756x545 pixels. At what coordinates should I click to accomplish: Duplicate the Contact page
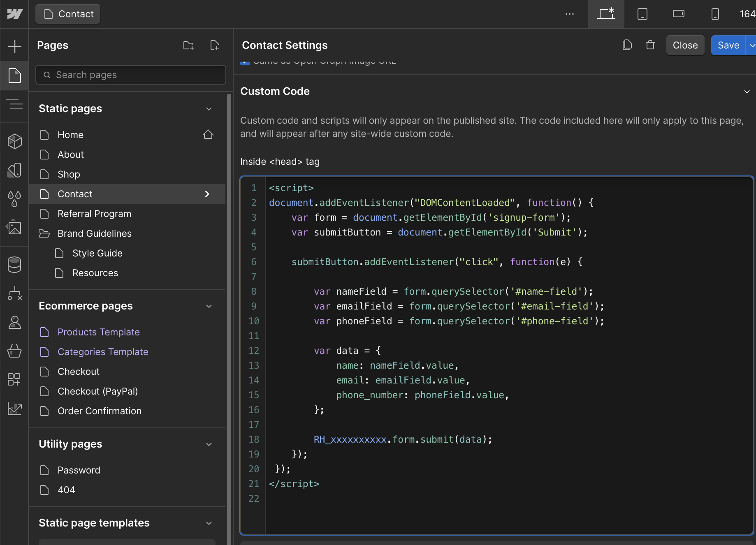pyautogui.click(x=627, y=45)
